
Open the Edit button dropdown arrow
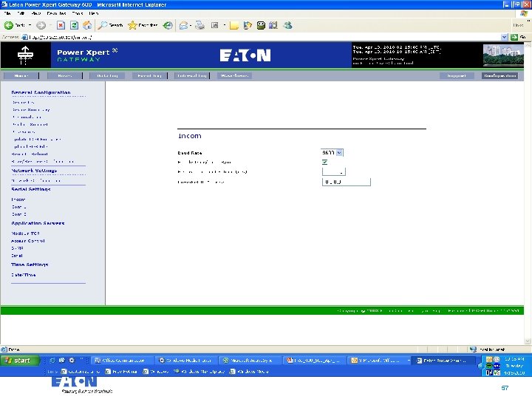point(225,25)
